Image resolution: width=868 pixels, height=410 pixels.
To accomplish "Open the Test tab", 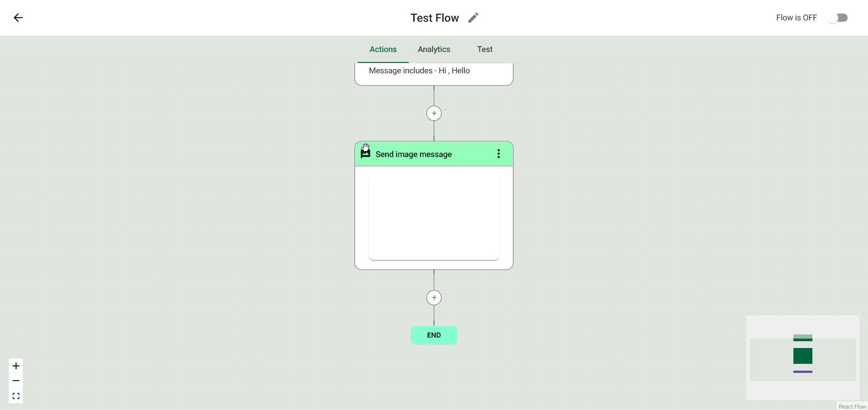I will (485, 49).
